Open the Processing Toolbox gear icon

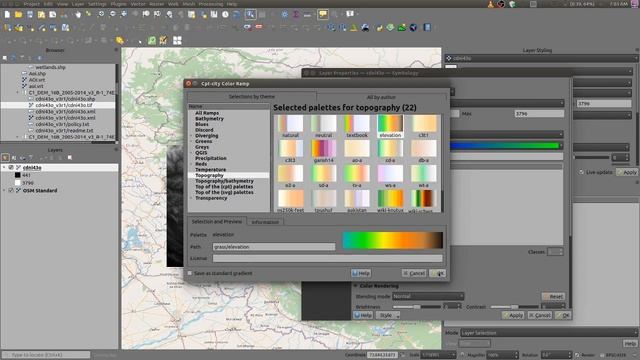[x=284, y=15]
